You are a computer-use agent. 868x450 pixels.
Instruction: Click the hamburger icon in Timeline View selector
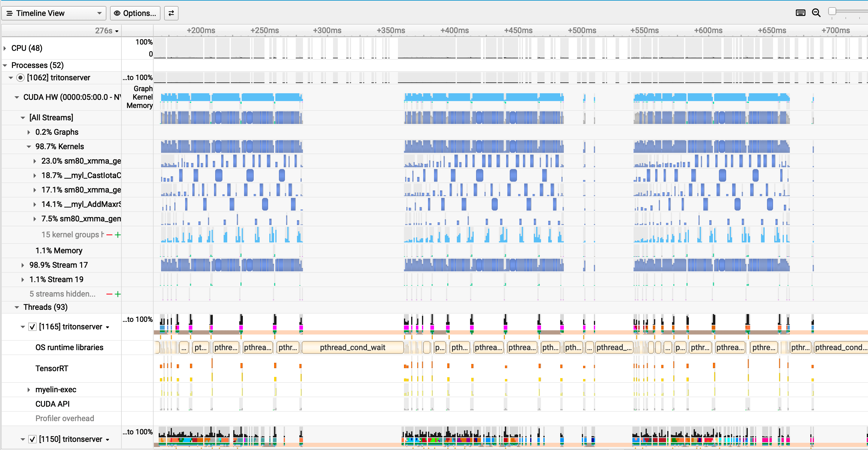pos(9,13)
